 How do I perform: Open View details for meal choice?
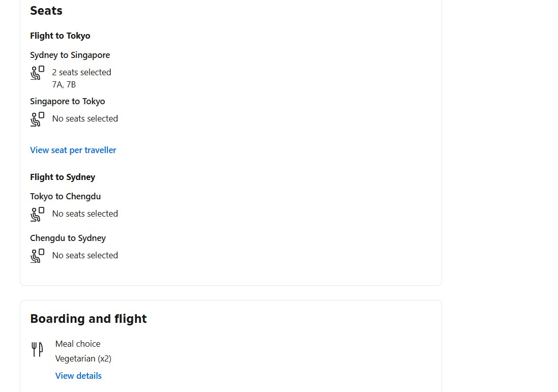pos(78,376)
